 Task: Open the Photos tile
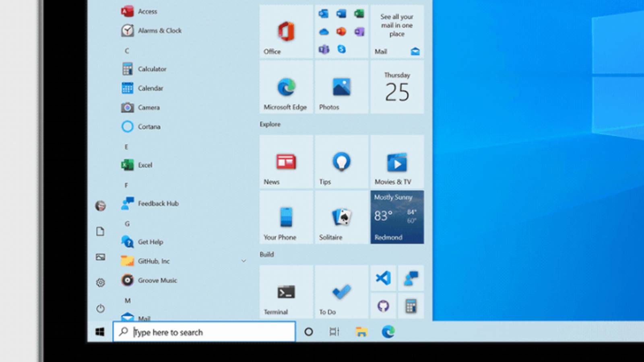coord(341,87)
